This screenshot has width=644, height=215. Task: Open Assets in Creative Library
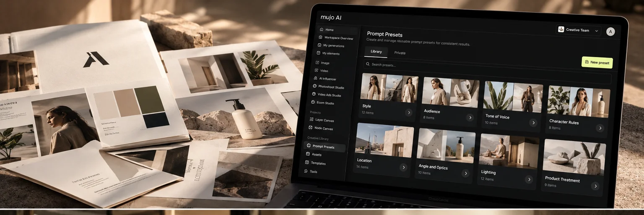[314, 155]
